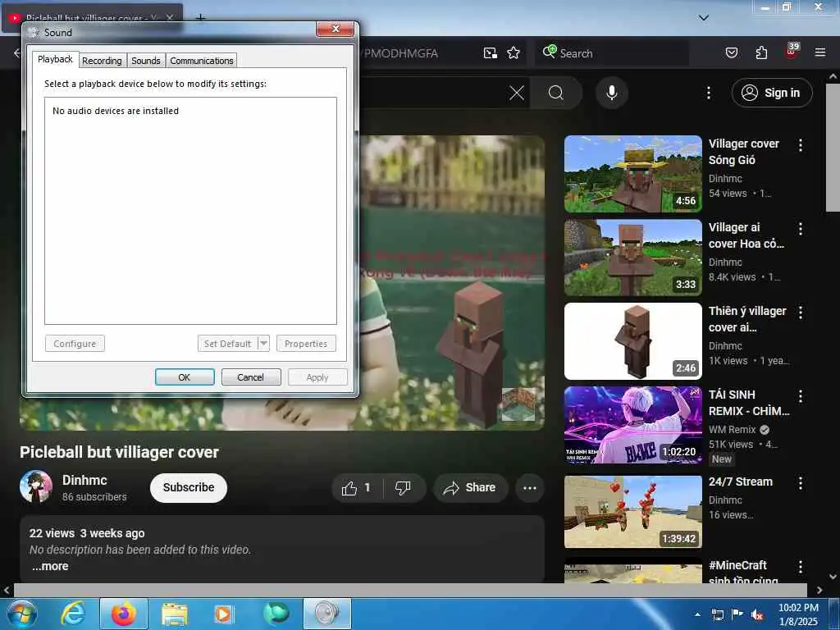This screenshot has height=630, width=840.
Task: Open YouTube settings three-dot menu
Action: [x=708, y=93]
